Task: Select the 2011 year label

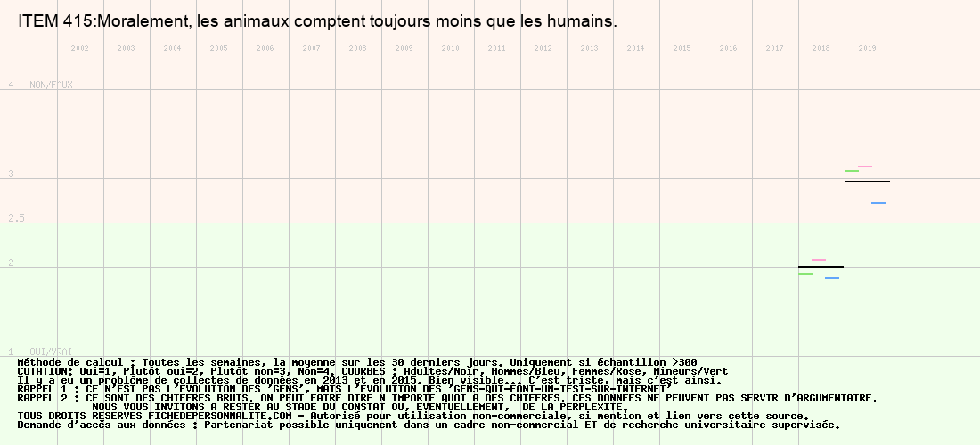Action: pyautogui.click(x=497, y=48)
